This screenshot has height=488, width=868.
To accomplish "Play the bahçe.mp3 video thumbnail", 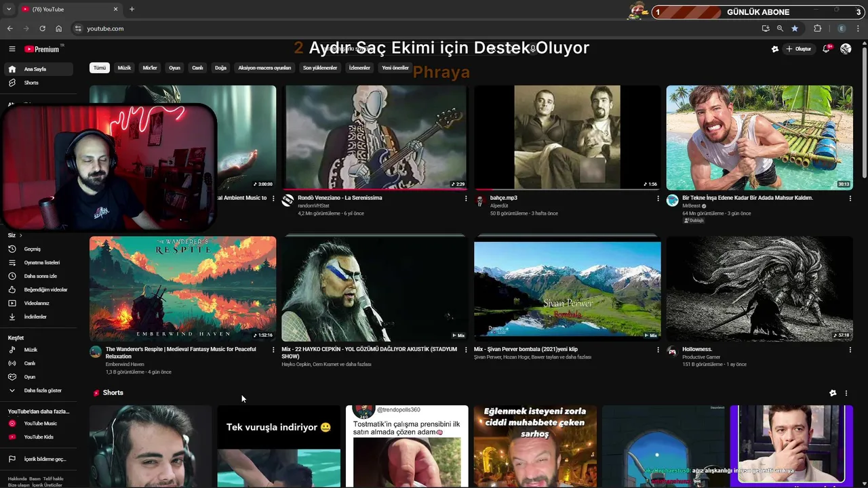I will click(x=567, y=138).
